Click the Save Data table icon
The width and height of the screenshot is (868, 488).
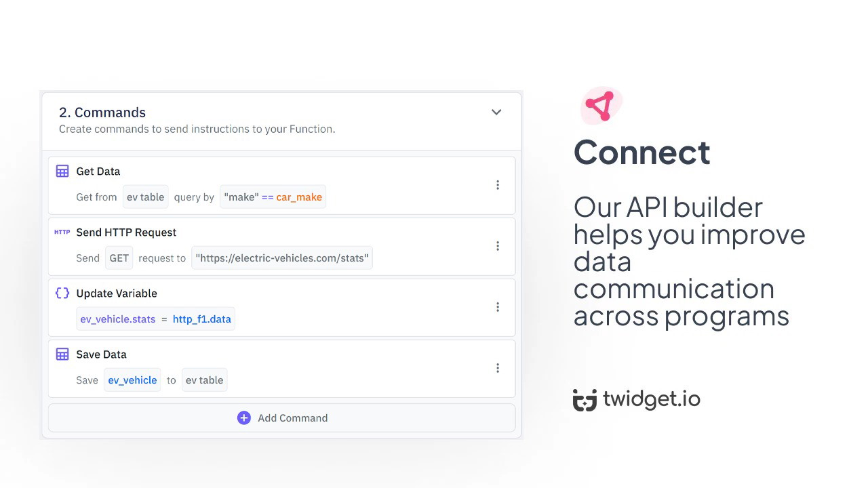pyautogui.click(x=62, y=354)
